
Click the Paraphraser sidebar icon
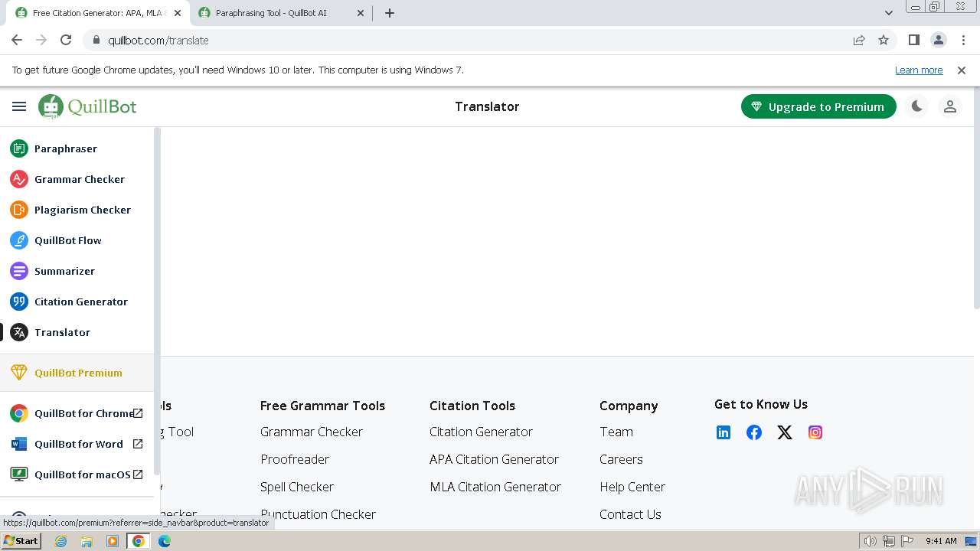click(19, 148)
